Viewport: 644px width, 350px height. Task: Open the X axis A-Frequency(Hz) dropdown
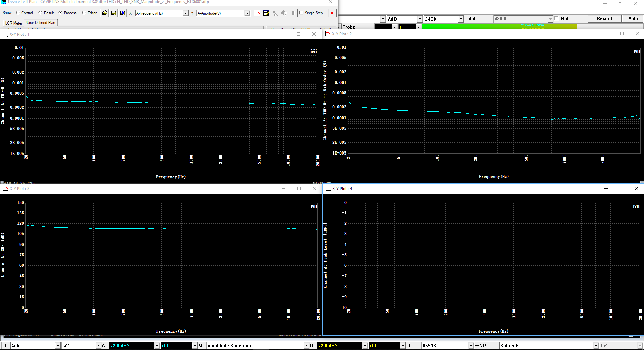[185, 13]
